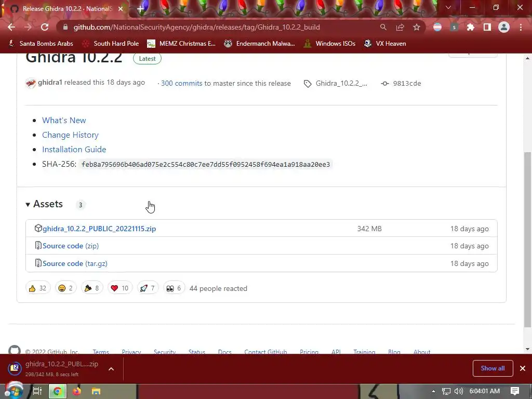Download Source code (zip)
The width and height of the screenshot is (532, 399).
tap(71, 246)
